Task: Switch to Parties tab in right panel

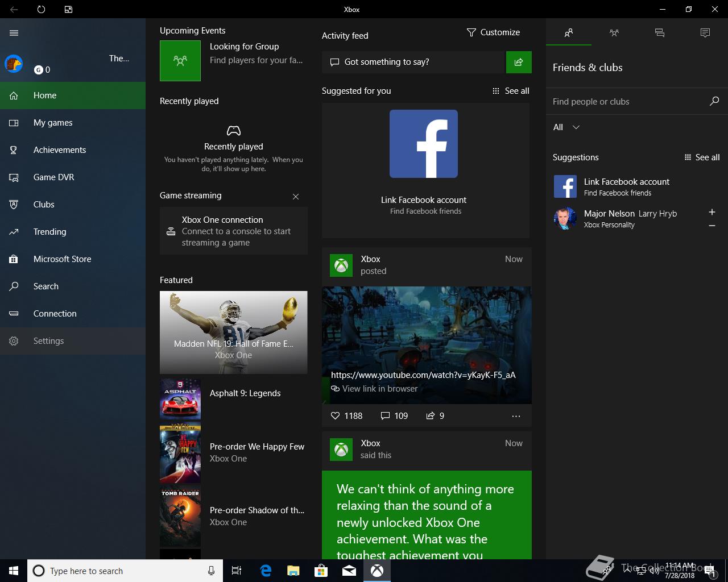Action: 614,33
